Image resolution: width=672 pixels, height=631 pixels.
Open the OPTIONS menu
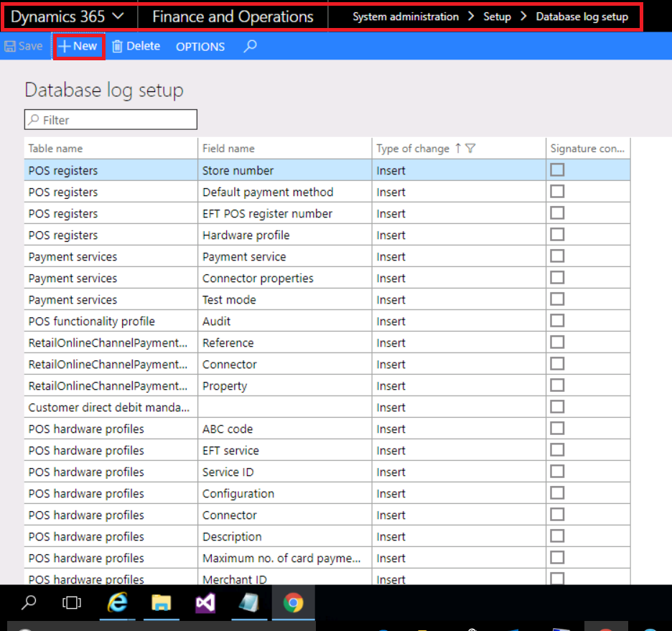(x=200, y=47)
